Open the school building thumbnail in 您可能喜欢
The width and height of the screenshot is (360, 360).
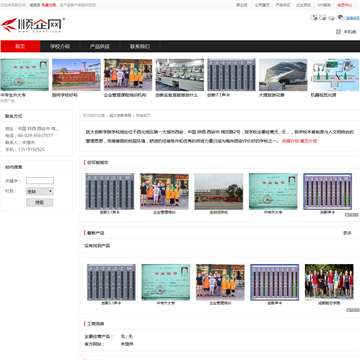219,191
